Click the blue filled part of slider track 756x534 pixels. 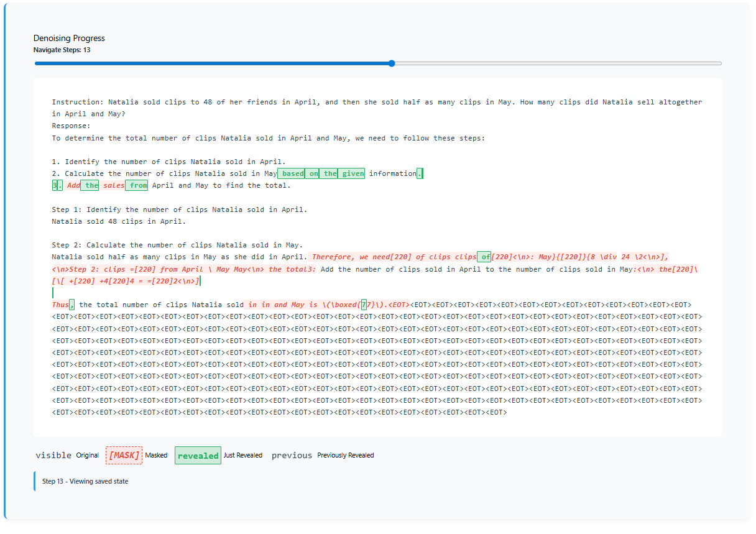coord(211,63)
